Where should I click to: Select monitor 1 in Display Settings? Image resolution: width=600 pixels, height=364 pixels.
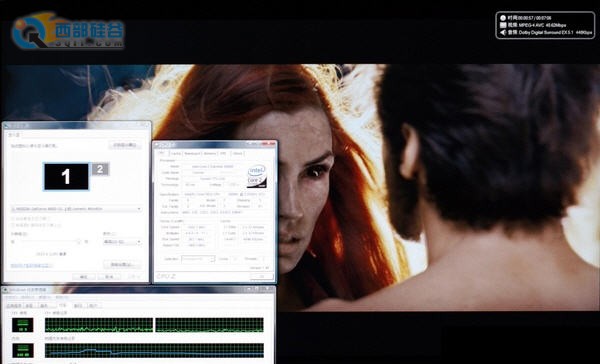(66, 176)
